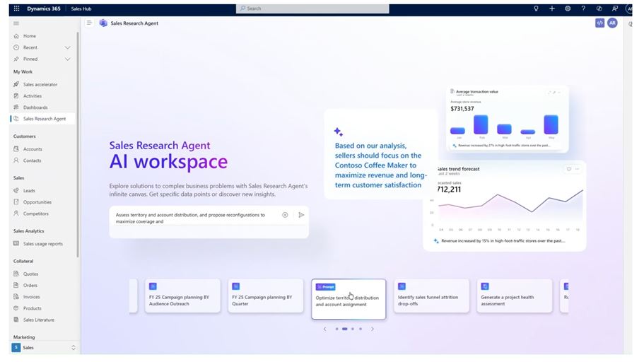Click the Contoso Coffee Maker insight text
Screen dimensions: 644x362
pyautogui.click(x=381, y=165)
